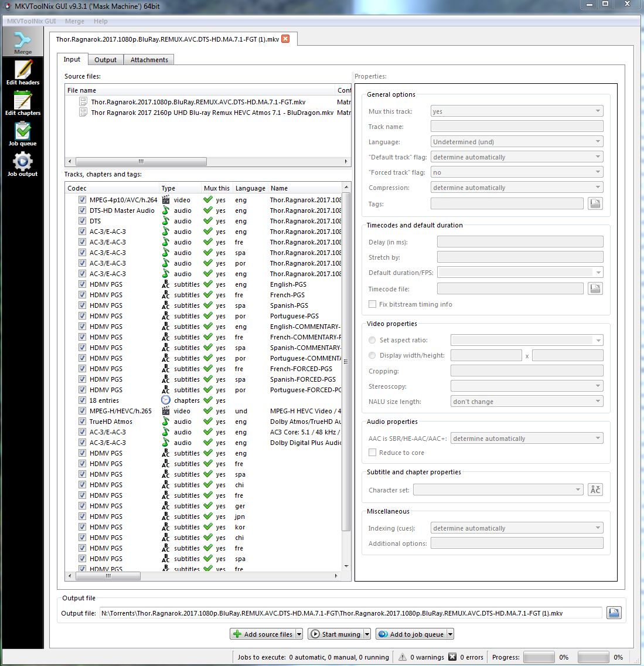Uncheck the DTS-HD Master Audio track
The image size is (644, 666).
(82, 210)
